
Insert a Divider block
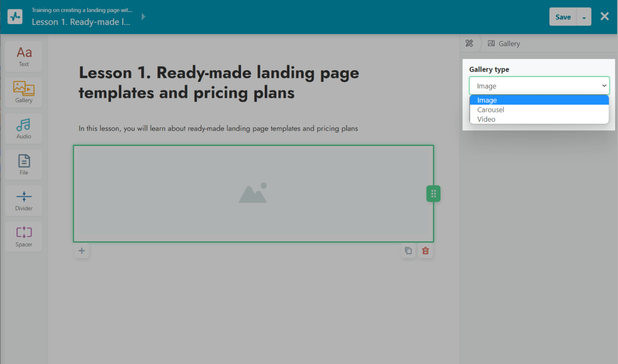click(24, 200)
